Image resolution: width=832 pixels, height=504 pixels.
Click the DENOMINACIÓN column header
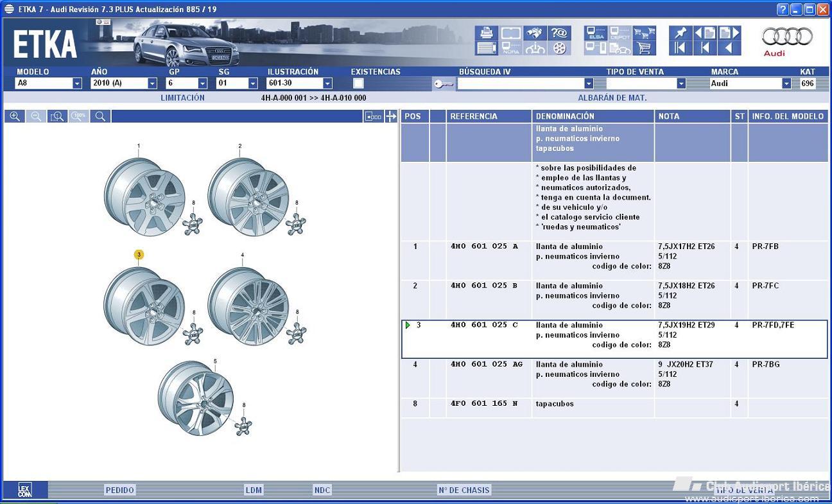tap(593, 116)
